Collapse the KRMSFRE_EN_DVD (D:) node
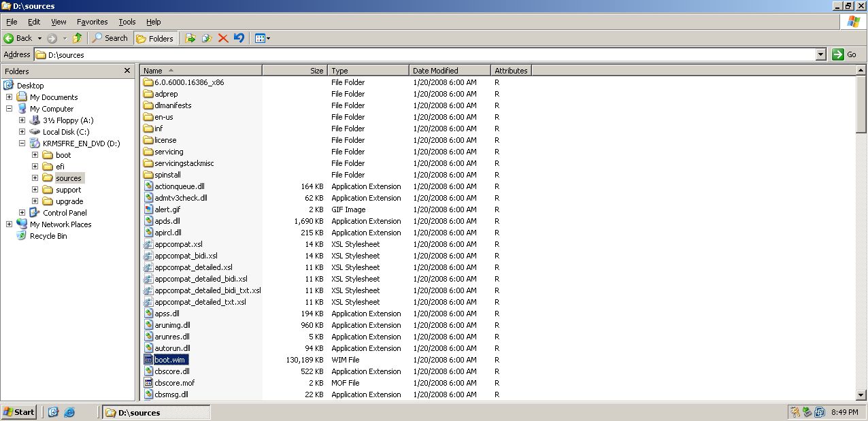The image size is (868, 421). [22, 144]
